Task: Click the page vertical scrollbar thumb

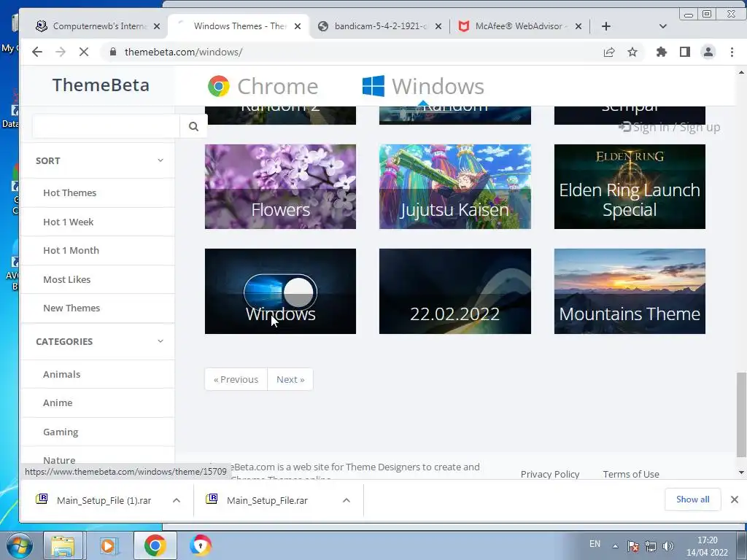Action: [x=741, y=414]
